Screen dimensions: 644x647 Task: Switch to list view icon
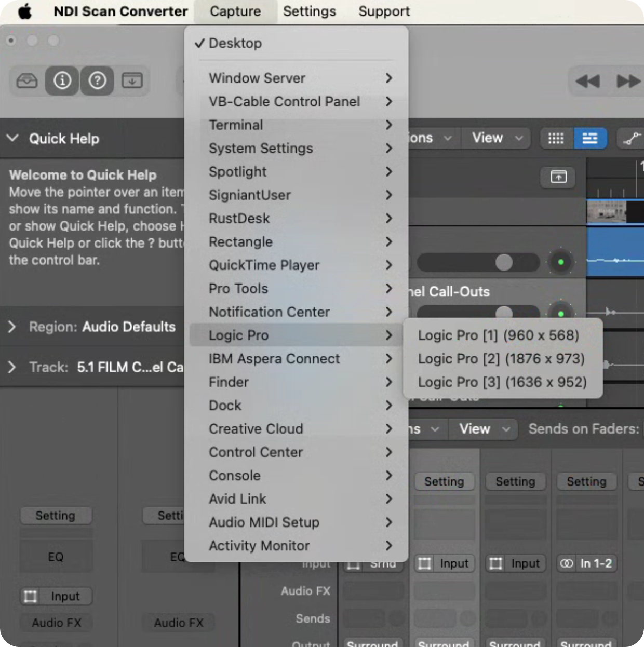click(x=590, y=138)
